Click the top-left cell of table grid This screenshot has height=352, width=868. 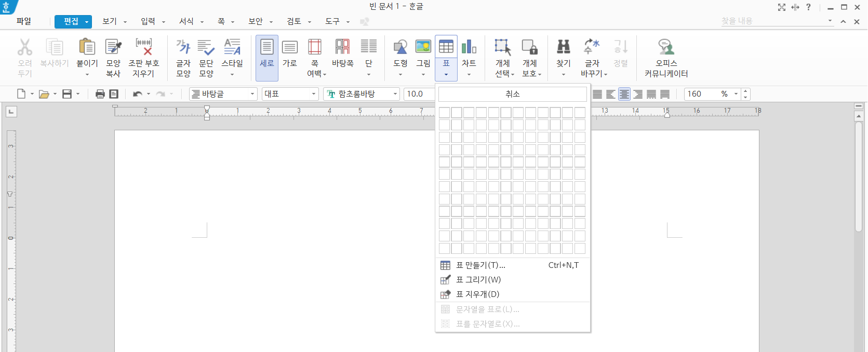tap(445, 113)
